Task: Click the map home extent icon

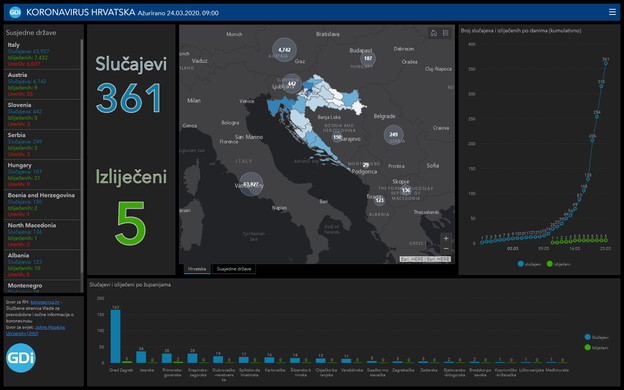Action: pyautogui.click(x=434, y=33)
